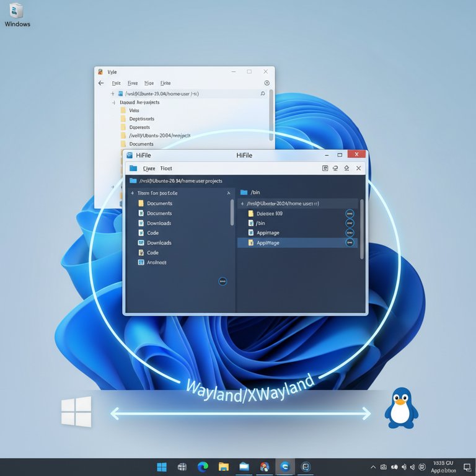Viewport: 476px width, 476px height.
Task: Click the back arrow in the Vyle window
Action: point(101,83)
